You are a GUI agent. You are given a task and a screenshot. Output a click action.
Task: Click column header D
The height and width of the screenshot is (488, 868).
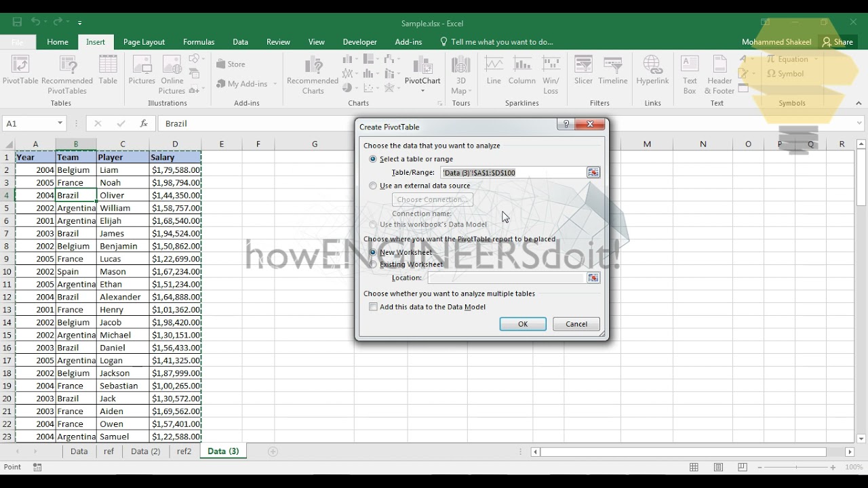pyautogui.click(x=175, y=144)
